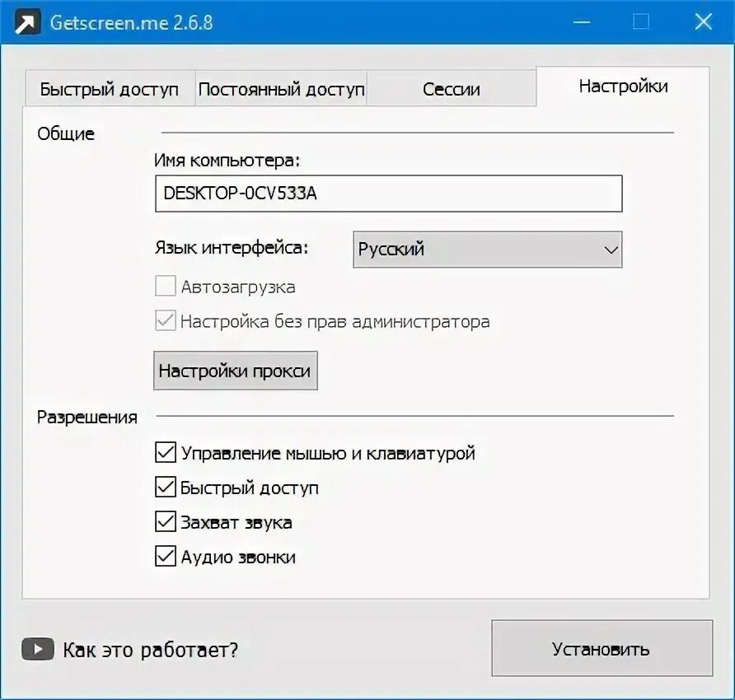Open the Постоянный доступ tab
The height and width of the screenshot is (700, 735).
coord(281,89)
